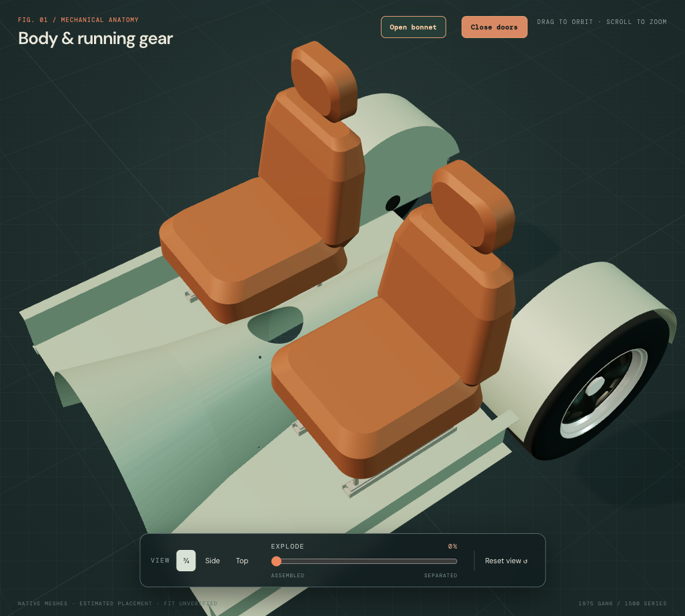Click the "0%" explode value
685x616 pixels.
[x=453, y=547]
